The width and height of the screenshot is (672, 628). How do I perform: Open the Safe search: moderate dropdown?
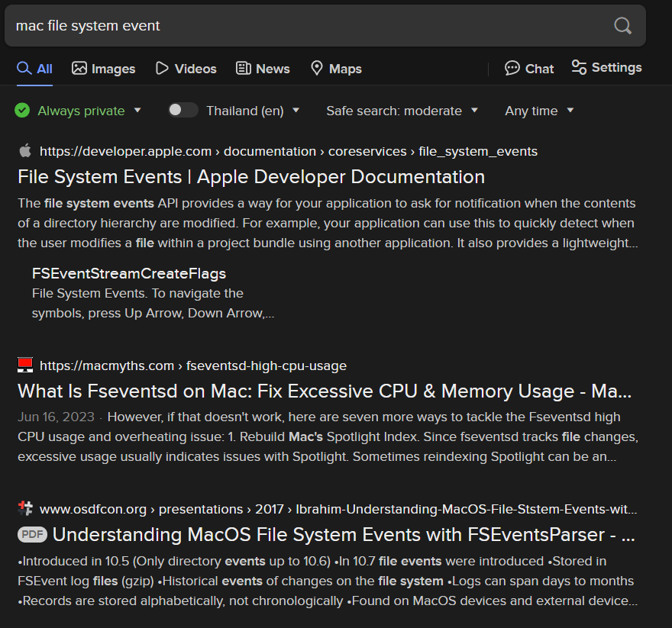(x=474, y=111)
